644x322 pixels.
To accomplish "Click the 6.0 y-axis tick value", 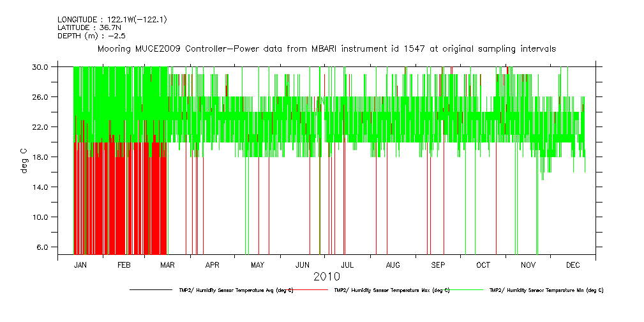I will pyautogui.click(x=43, y=247).
